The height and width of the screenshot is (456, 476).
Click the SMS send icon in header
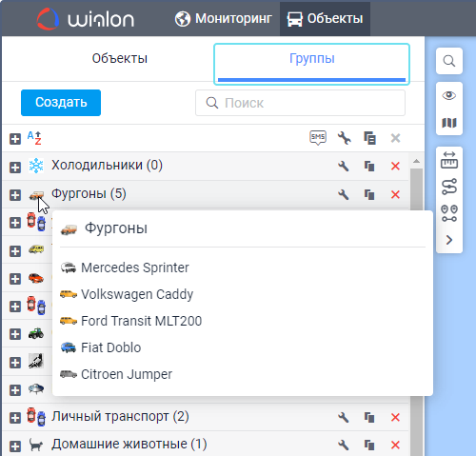[x=318, y=138]
